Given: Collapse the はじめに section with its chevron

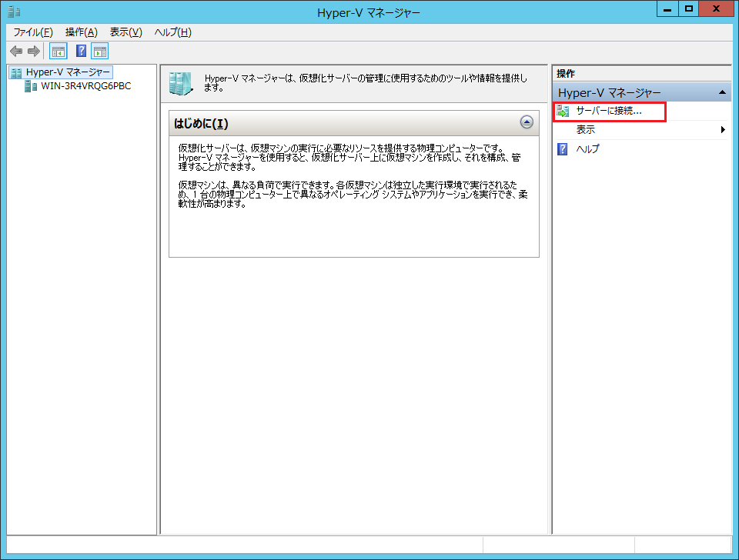Looking at the screenshot, I should [527, 122].
